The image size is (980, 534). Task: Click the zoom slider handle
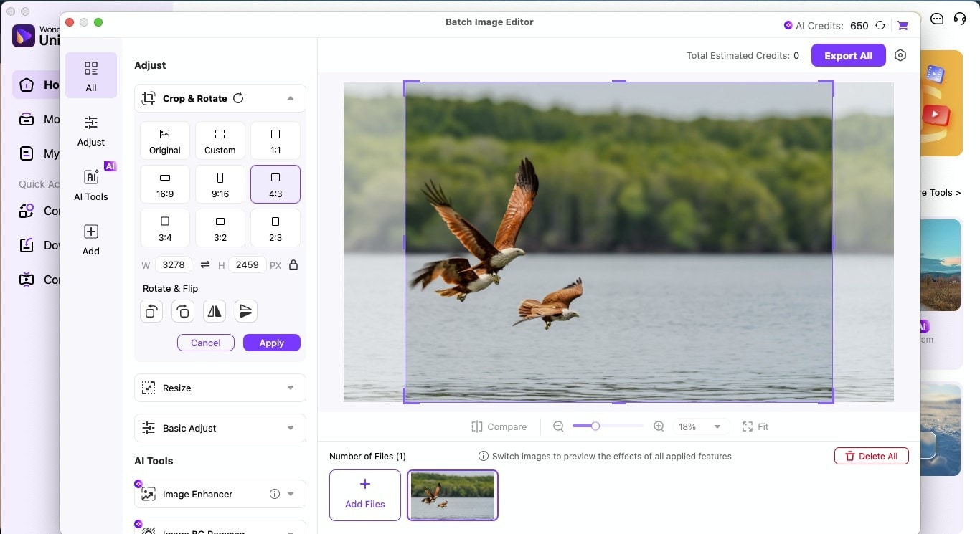pyautogui.click(x=595, y=426)
